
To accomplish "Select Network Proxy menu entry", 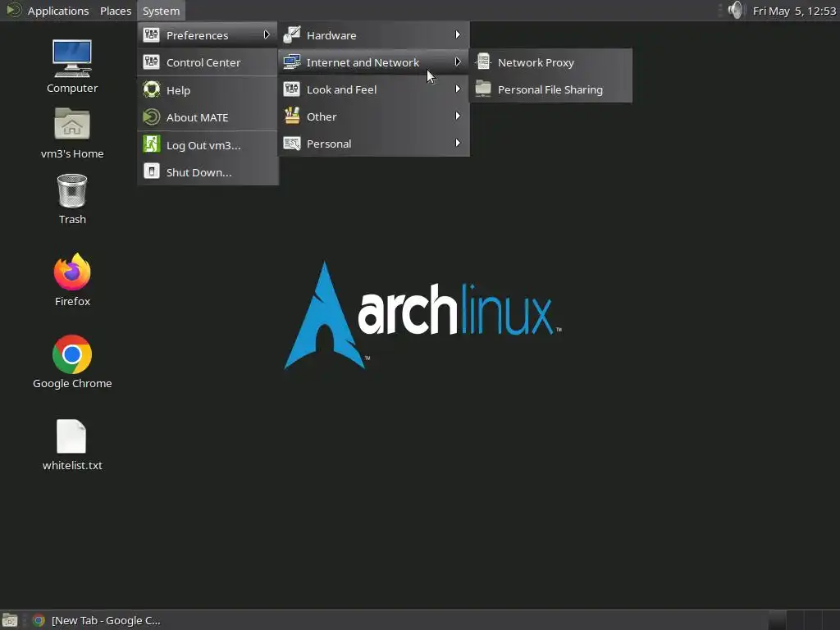I will point(550,62).
